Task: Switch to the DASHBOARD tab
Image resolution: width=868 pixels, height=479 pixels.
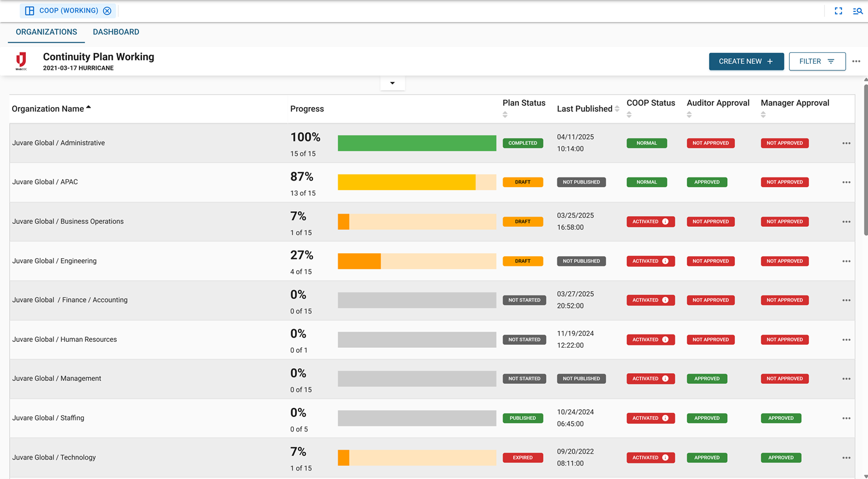Action: pos(116,32)
